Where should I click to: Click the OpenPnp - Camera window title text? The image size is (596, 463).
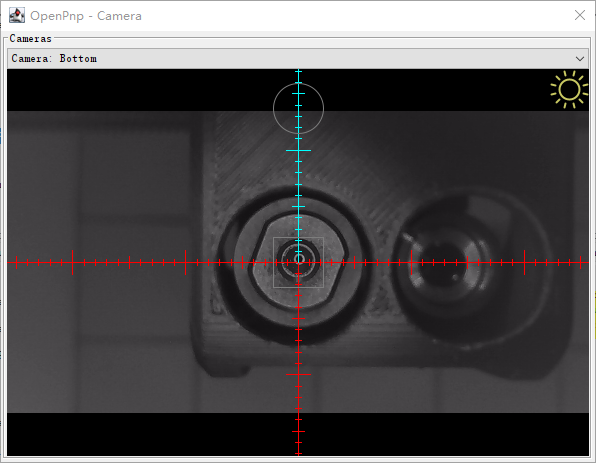[86, 16]
